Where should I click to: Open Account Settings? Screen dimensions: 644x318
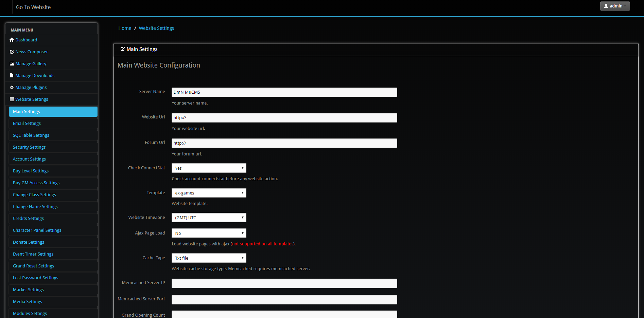[x=53, y=159]
